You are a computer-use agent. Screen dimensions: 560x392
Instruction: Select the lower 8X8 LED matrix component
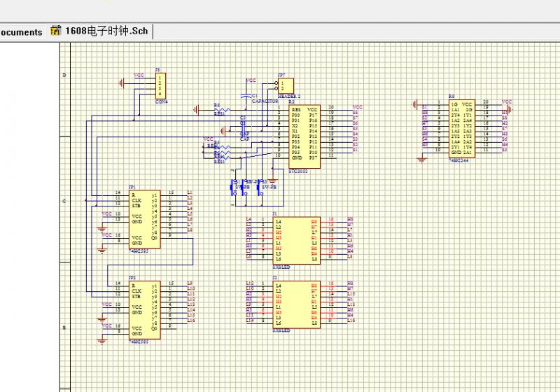(x=296, y=304)
